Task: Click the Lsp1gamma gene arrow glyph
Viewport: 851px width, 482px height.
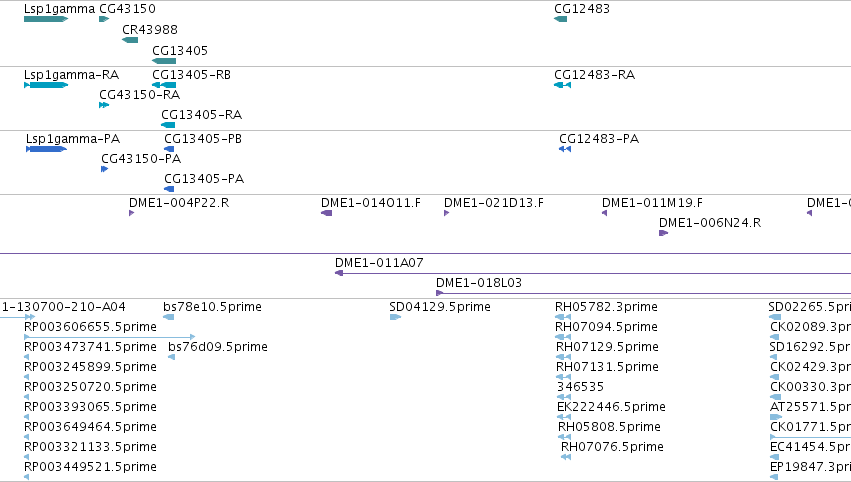Action: [45, 19]
